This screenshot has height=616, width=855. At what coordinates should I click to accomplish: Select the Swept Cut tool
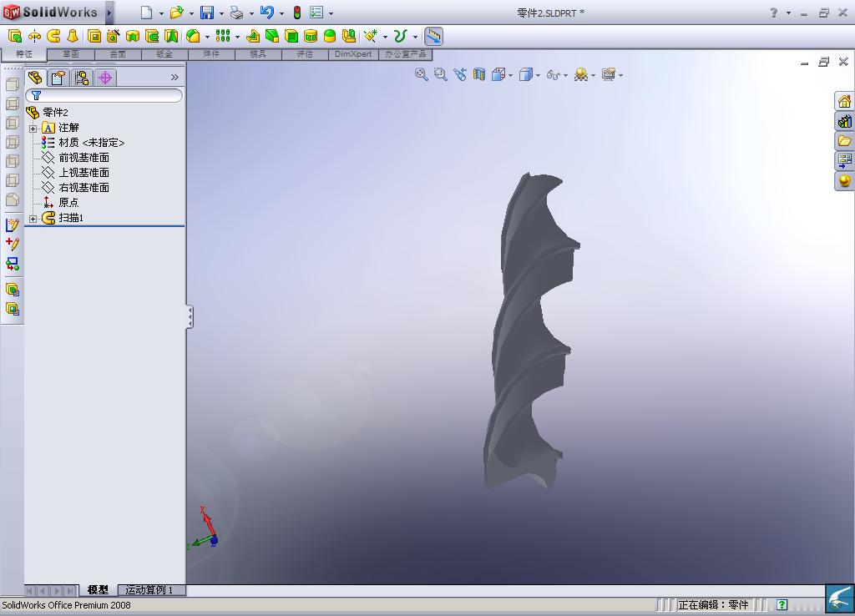tap(152, 37)
